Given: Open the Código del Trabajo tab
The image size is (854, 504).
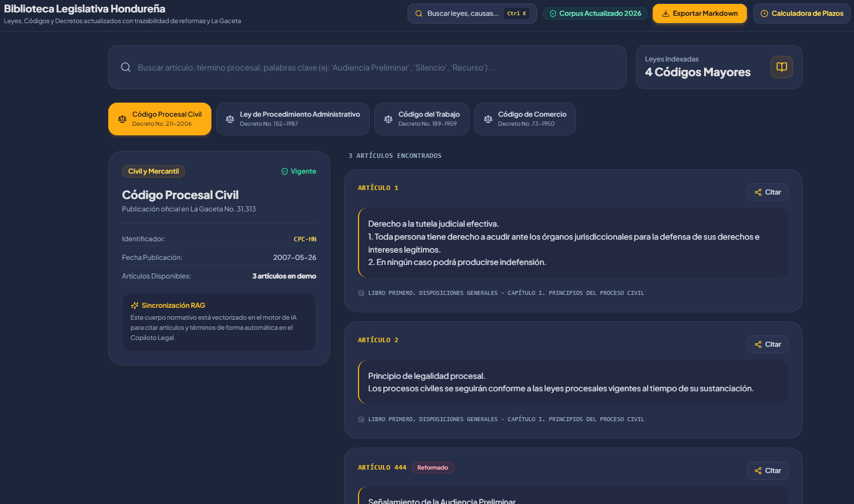Looking at the screenshot, I should point(422,119).
